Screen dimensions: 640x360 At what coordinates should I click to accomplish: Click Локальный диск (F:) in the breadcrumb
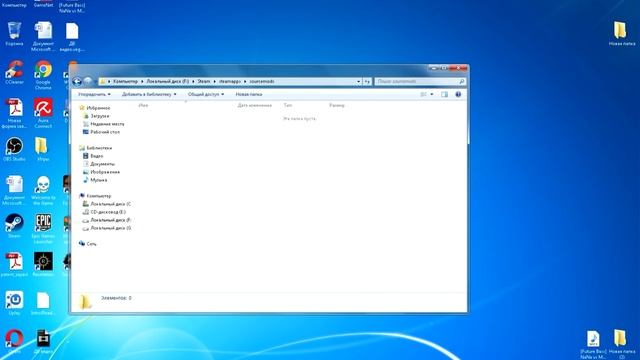tap(168, 82)
